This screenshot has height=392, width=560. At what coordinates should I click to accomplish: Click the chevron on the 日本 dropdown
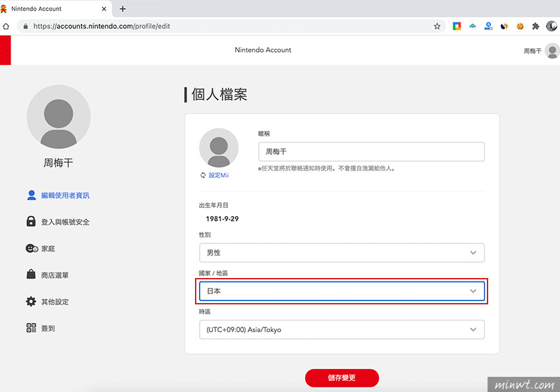coord(473,291)
